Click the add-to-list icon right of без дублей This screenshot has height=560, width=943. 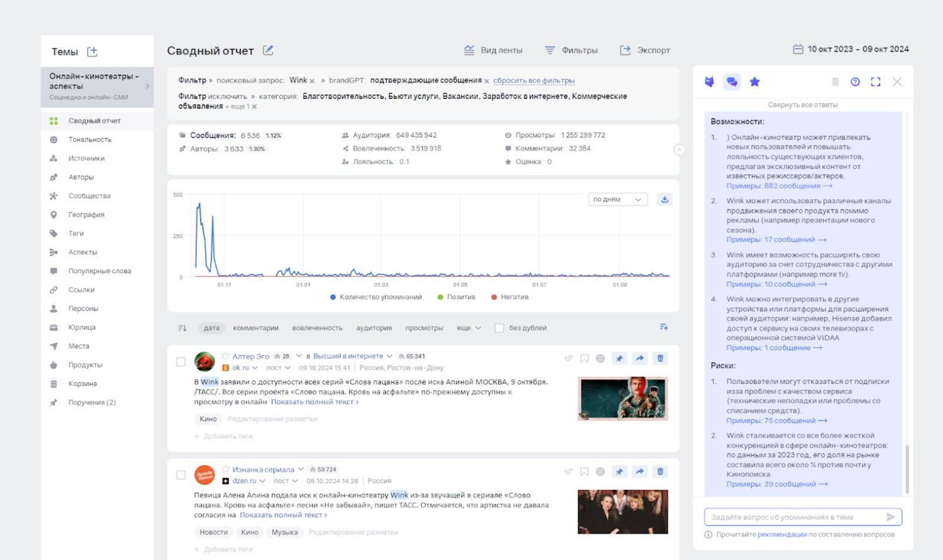[x=664, y=327]
